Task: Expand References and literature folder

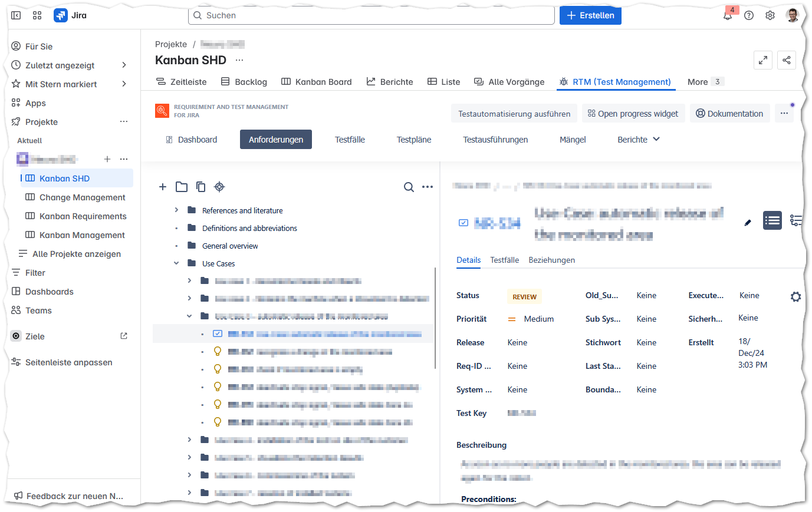Action: pyautogui.click(x=176, y=210)
